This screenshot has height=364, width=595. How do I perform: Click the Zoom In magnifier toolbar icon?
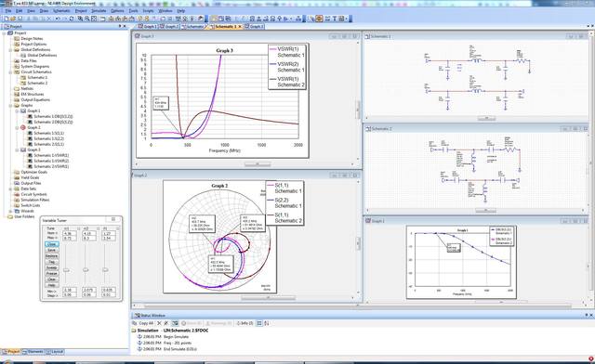point(80,19)
